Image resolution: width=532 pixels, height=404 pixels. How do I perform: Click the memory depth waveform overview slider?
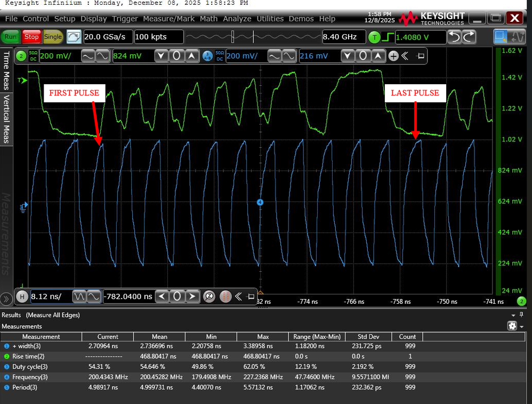[232, 37]
